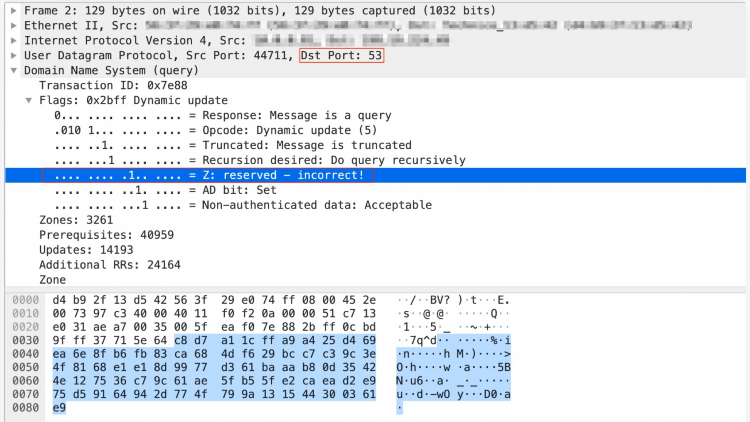Select the Recursion desired flag line
The height and width of the screenshot is (422, 750).
tap(259, 160)
